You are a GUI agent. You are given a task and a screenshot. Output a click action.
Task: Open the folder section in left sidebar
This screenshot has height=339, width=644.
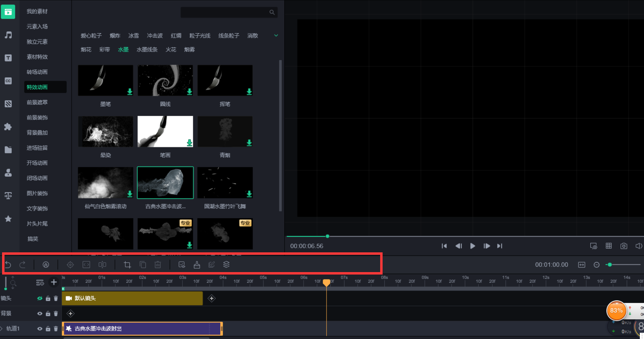(8, 150)
